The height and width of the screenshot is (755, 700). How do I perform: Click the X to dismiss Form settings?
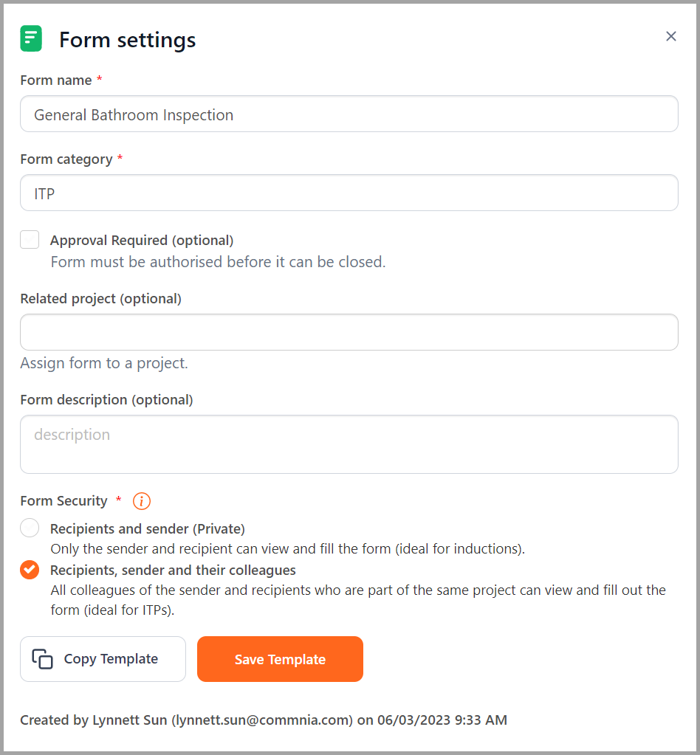click(x=670, y=35)
